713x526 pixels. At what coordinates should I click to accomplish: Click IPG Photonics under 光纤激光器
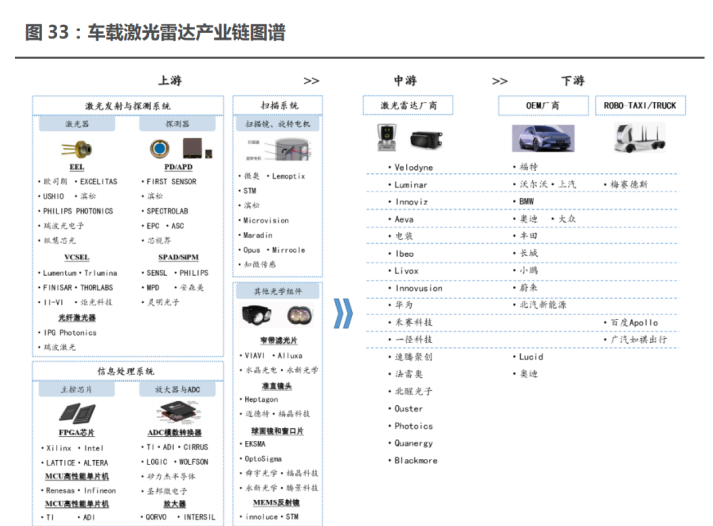point(70,333)
